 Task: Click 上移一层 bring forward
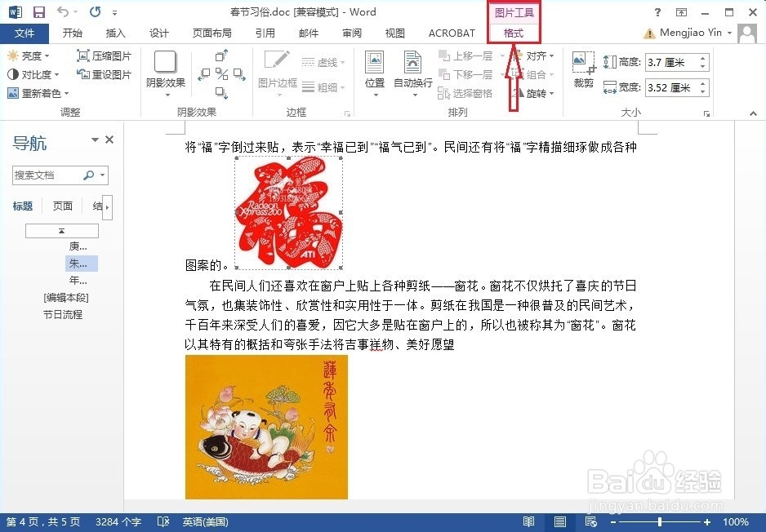tap(466, 55)
